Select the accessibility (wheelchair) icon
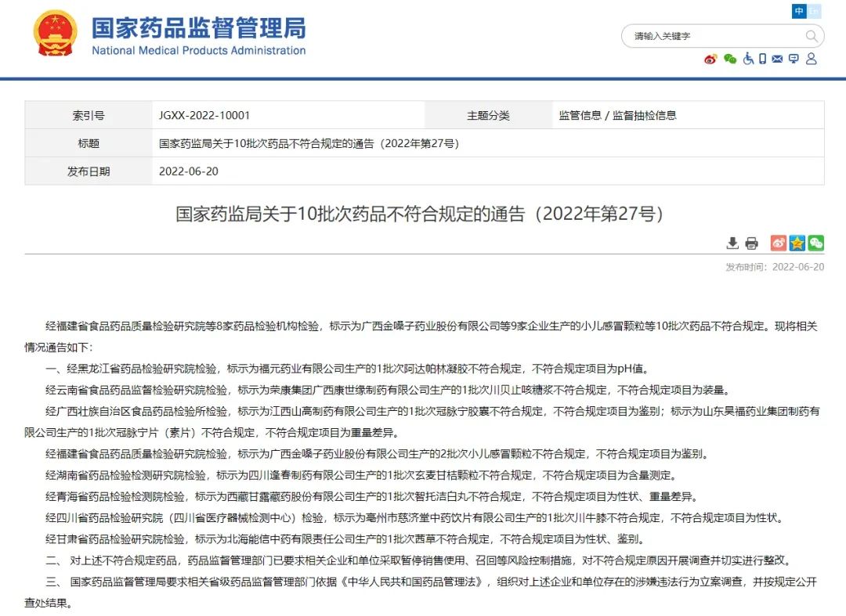Image resolution: width=846 pixels, height=616 pixels. tap(747, 59)
